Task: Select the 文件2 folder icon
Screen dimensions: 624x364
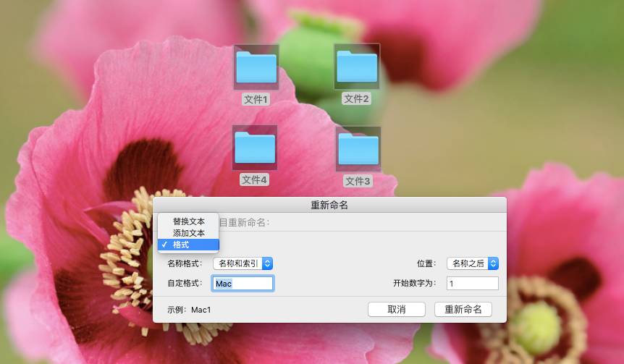Action: tap(357, 67)
